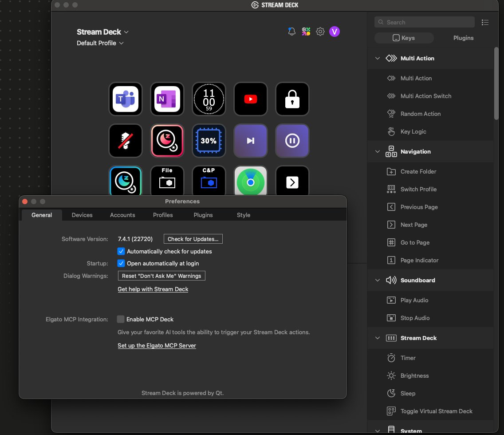Open the notifications bell

click(291, 32)
